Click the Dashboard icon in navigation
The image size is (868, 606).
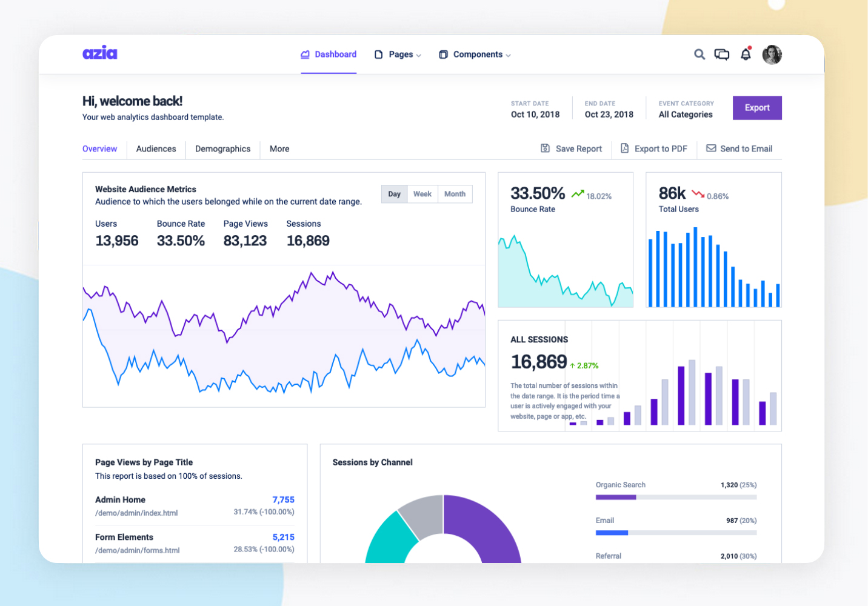tap(305, 55)
